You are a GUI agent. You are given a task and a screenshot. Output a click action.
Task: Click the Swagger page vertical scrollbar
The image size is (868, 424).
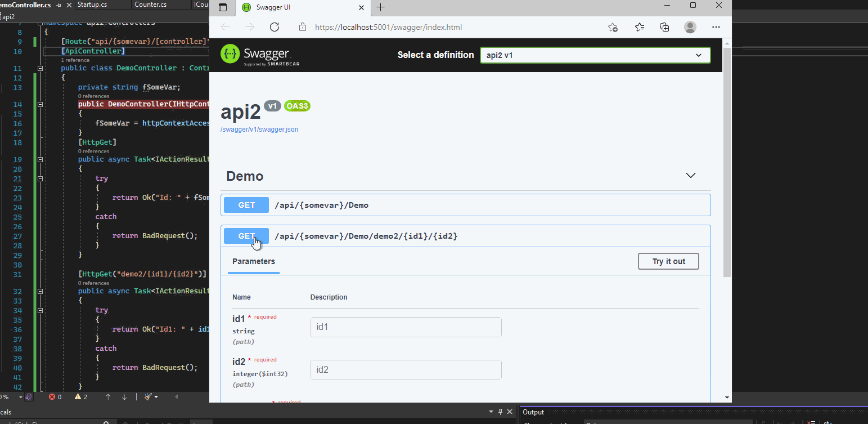[x=727, y=162]
